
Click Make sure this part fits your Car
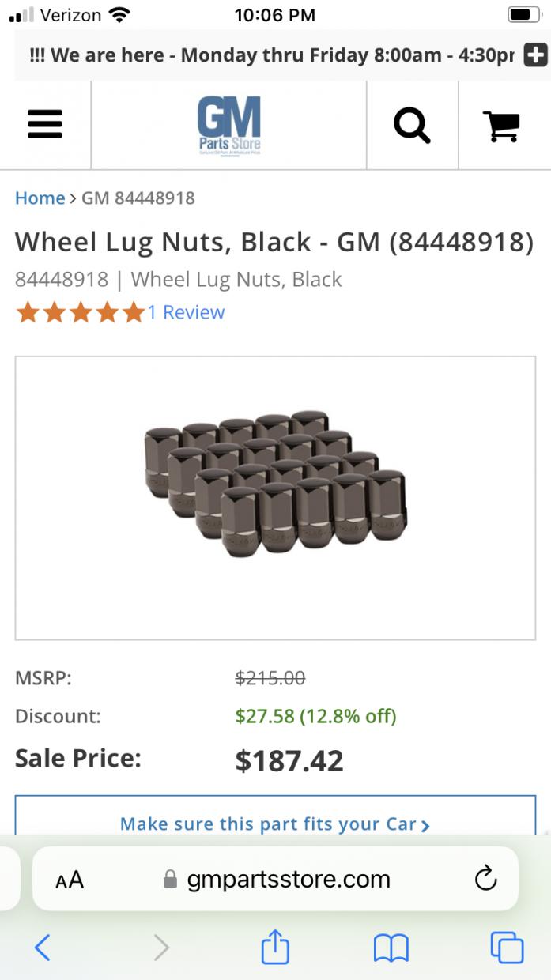click(275, 824)
